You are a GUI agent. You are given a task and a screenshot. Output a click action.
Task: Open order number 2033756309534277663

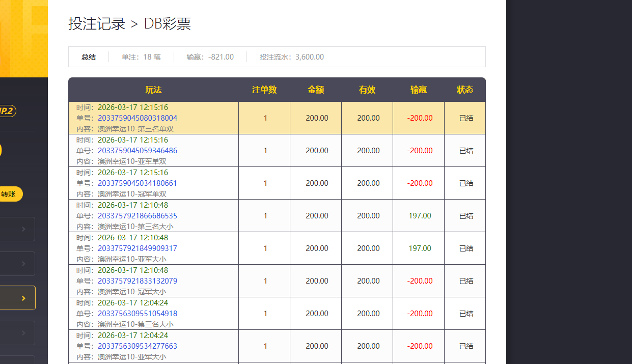click(137, 346)
